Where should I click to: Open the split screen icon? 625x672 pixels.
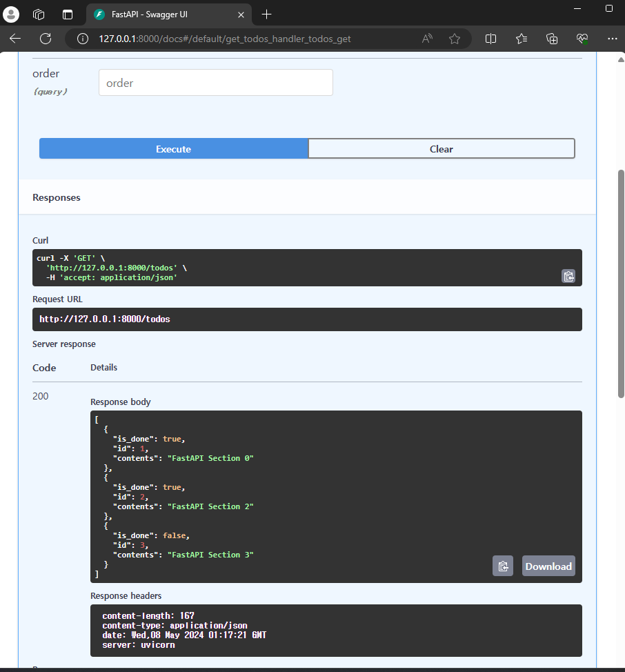(x=491, y=39)
